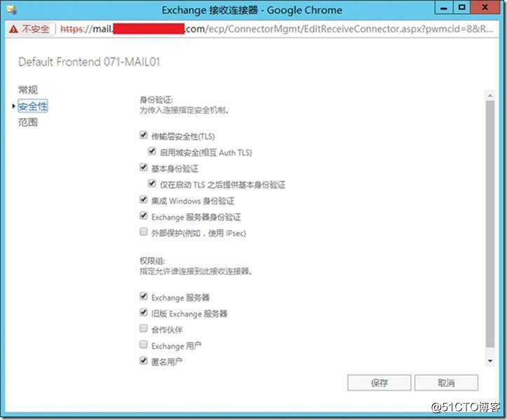The image size is (507, 420).
Task: Select the 安全性 section
Action: [x=33, y=106]
